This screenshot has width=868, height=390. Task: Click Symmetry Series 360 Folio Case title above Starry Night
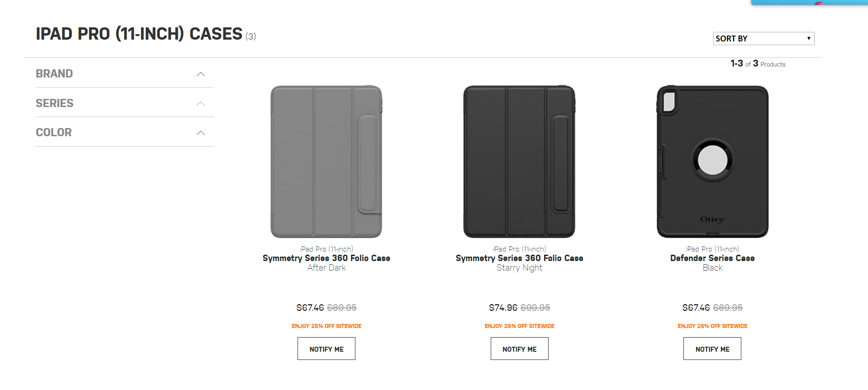[x=519, y=258]
